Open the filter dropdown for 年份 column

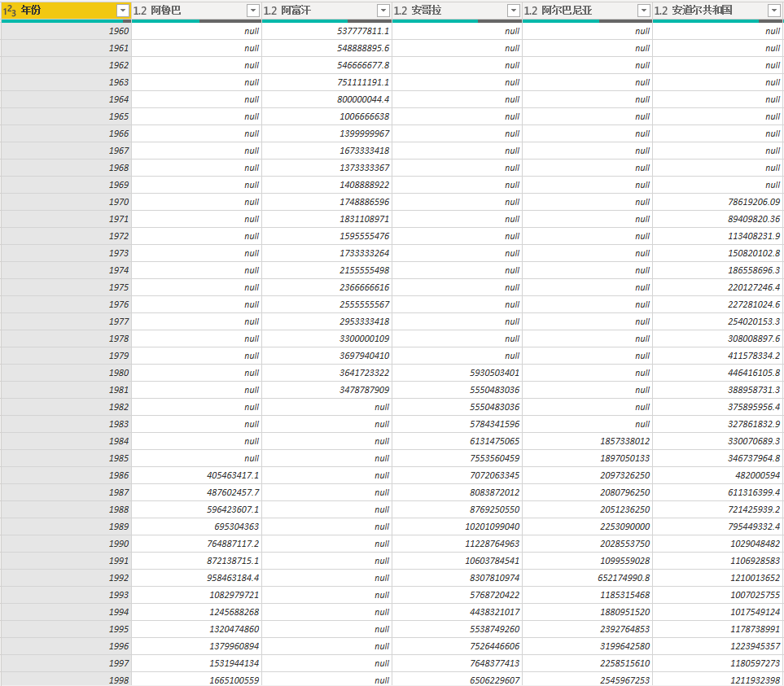tap(122, 11)
